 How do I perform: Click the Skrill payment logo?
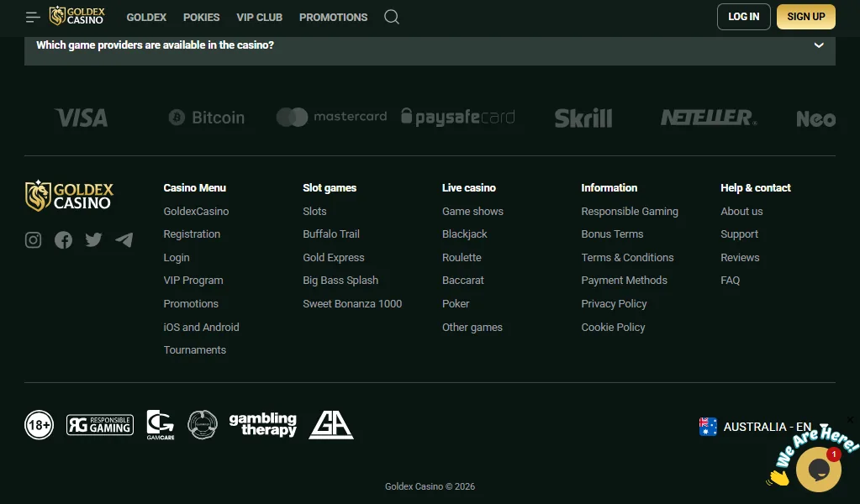pyautogui.click(x=583, y=118)
